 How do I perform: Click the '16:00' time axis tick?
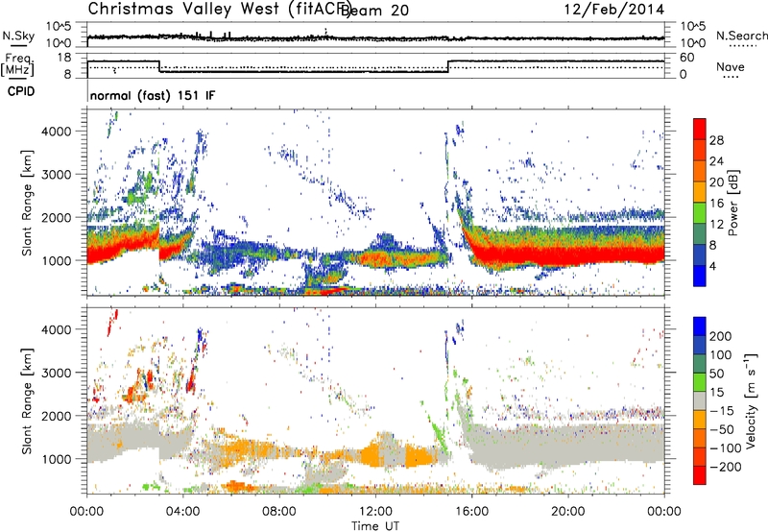(x=471, y=512)
